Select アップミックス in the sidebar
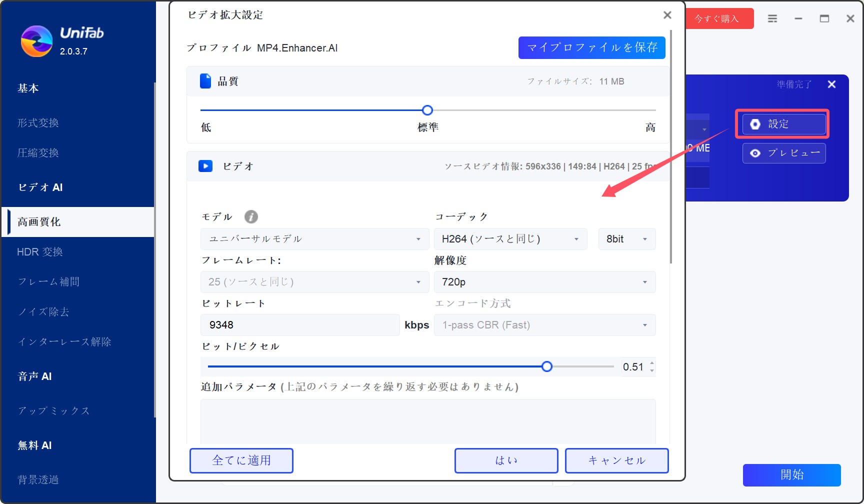Image resolution: width=864 pixels, height=504 pixels. pos(54,411)
